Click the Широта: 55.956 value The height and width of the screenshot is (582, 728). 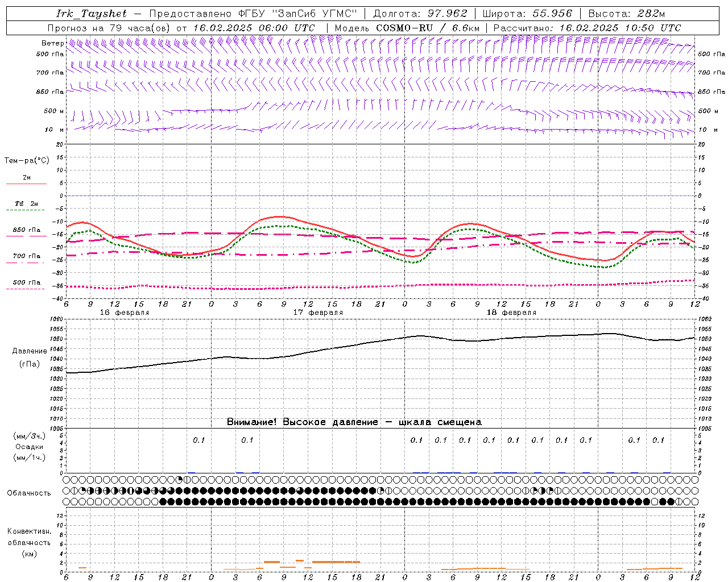527,14
